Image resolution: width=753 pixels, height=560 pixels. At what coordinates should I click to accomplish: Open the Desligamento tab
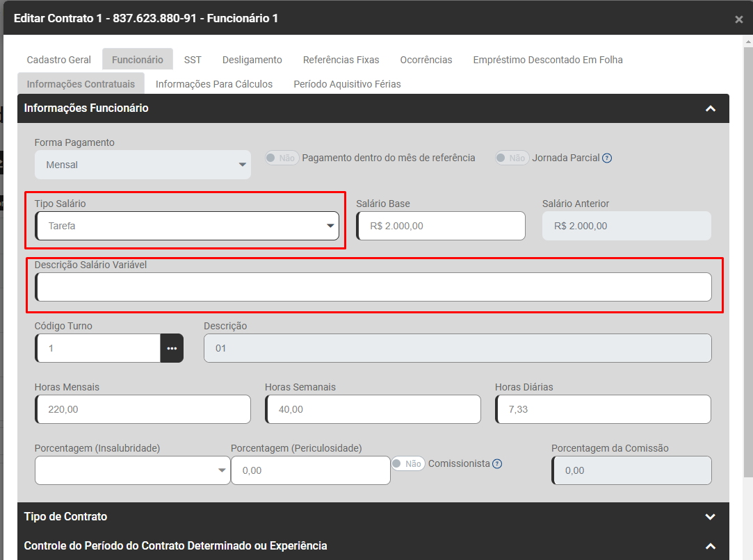click(x=252, y=60)
